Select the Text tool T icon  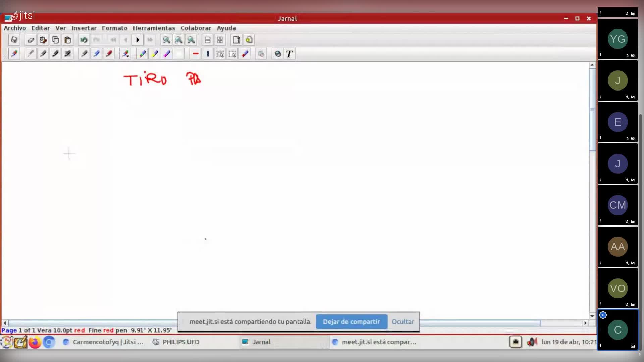click(290, 54)
